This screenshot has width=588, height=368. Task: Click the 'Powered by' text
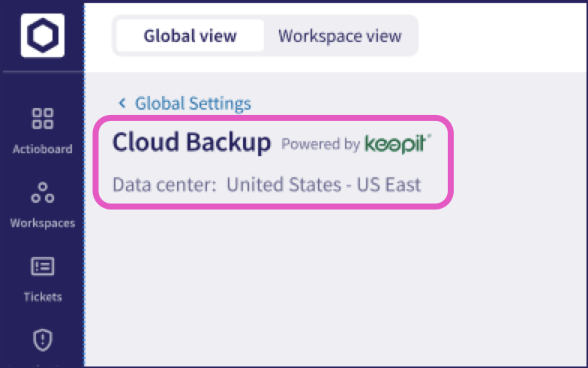321,144
